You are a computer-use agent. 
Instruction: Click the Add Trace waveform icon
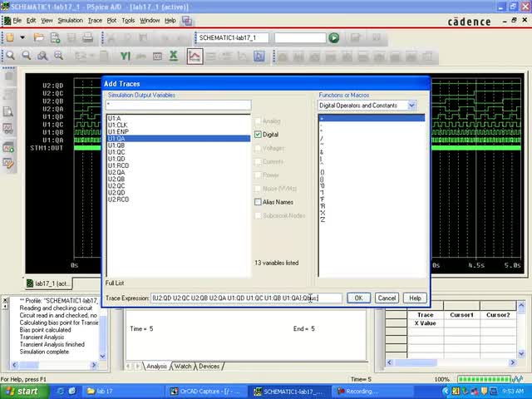[x=195, y=56]
